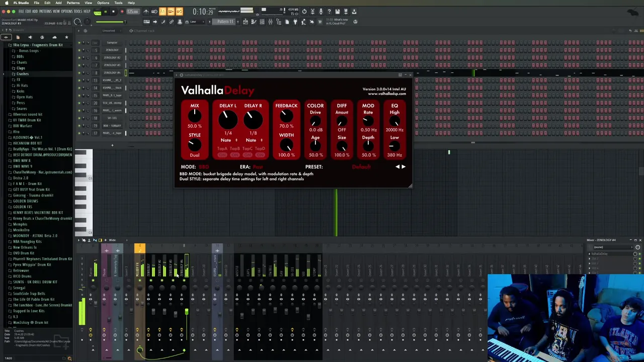Viewport: 644px width, 362px height.
Task: Click the help question mark icon
Action: pos(329,12)
